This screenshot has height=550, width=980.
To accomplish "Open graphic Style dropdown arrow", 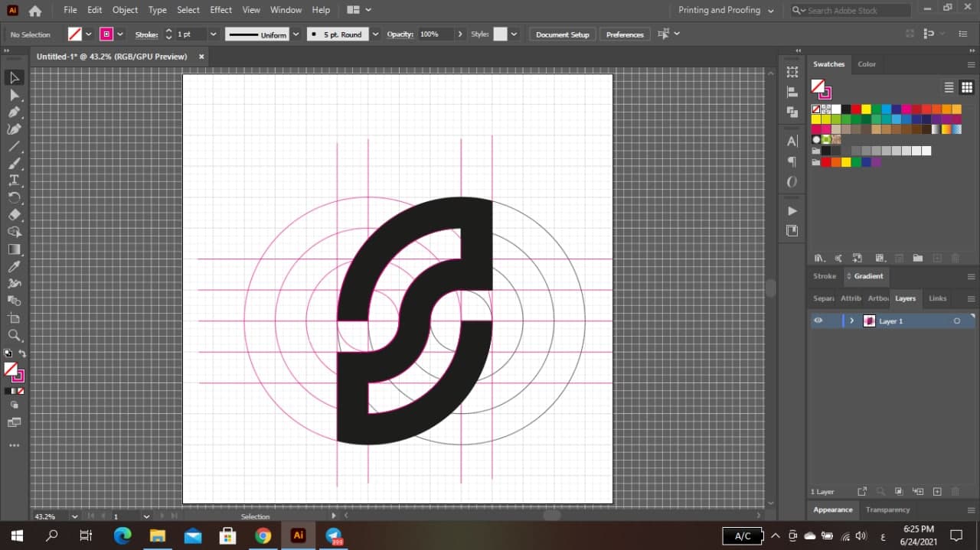I will click(514, 34).
